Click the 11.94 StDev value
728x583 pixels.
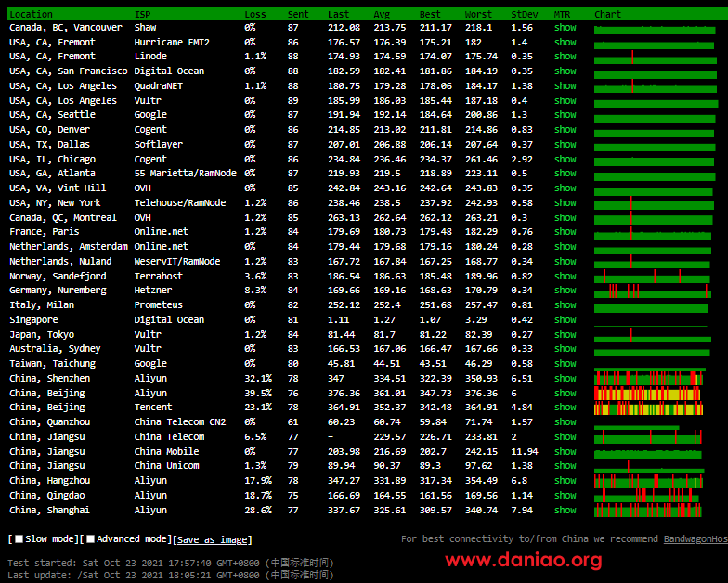525,451
